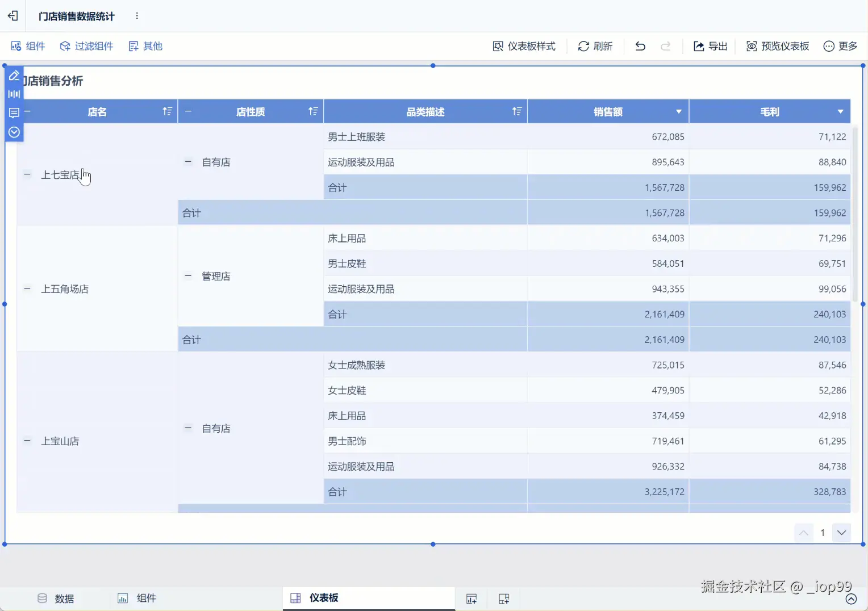Image resolution: width=868 pixels, height=611 pixels.
Task: Switch to the 组件 bottom tab
Action: pos(137,599)
